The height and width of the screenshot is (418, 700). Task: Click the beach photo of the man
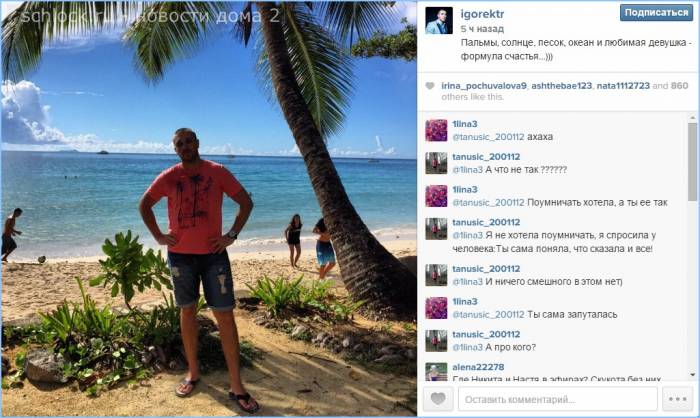point(209,209)
